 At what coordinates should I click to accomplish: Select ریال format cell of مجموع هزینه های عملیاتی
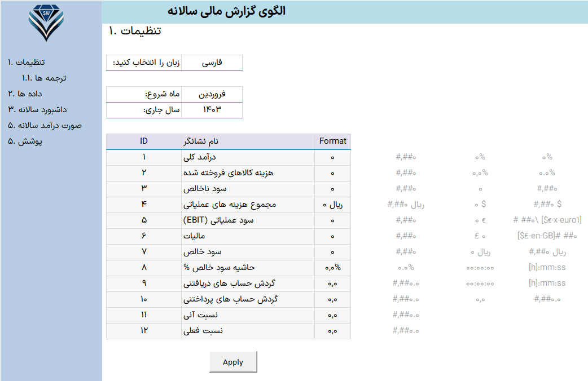click(x=332, y=205)
